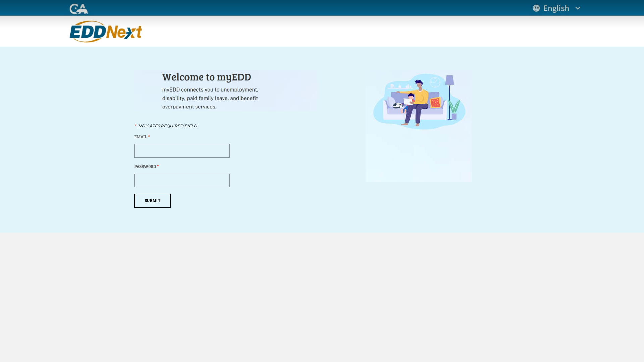Click the cat lying on the couch
This screenshot has height=362, width=644.
pyautogui.click(x=398, y=106)
